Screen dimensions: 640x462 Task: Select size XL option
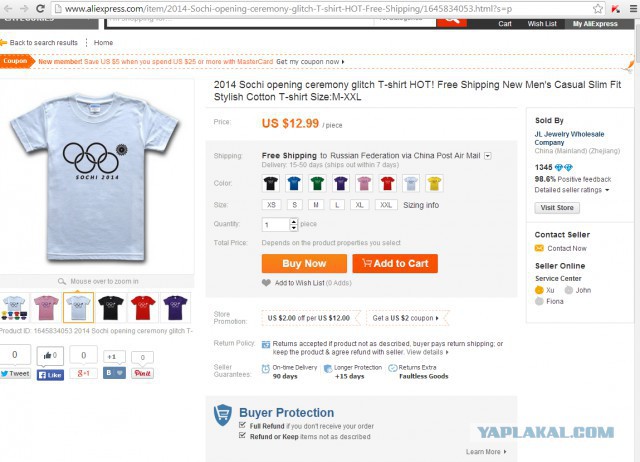[359, 204]
